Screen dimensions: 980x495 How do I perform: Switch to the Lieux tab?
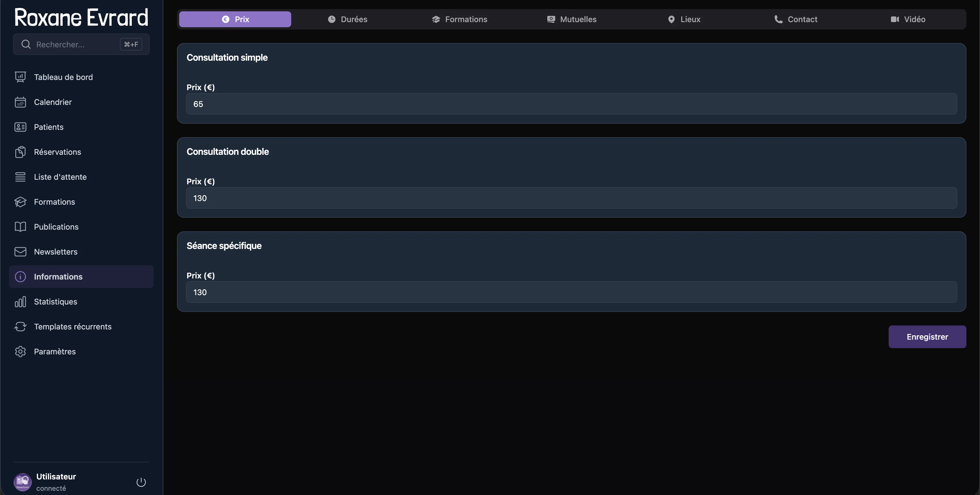point(684,19)
